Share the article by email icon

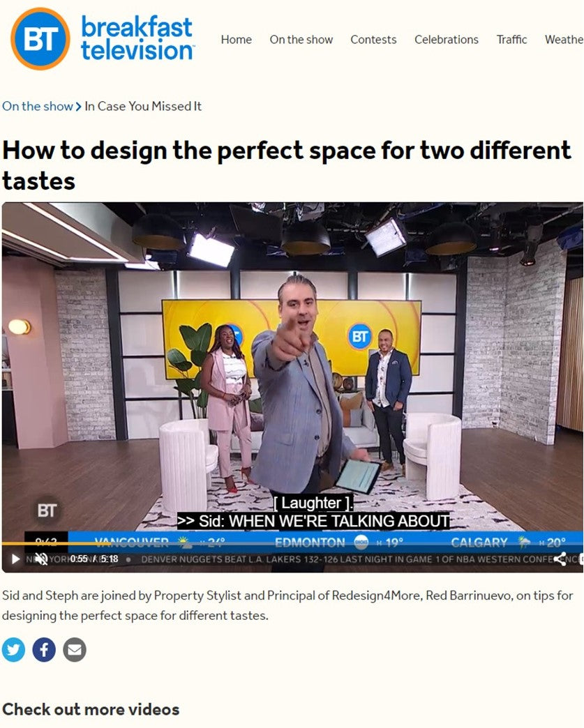(75, 649)
